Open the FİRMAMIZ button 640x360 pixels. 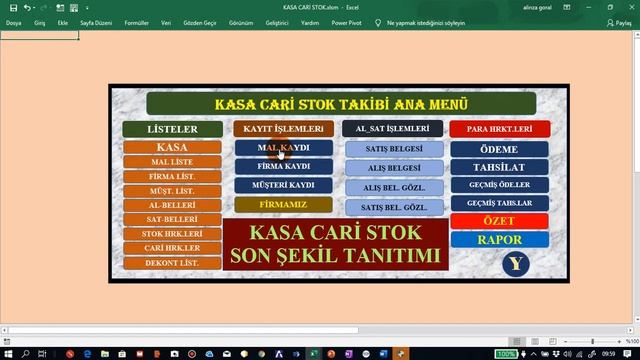pos(284,204)
